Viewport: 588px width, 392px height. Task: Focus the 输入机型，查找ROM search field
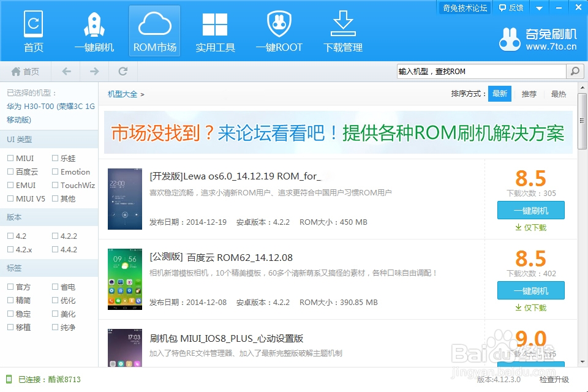click(481, 71)
